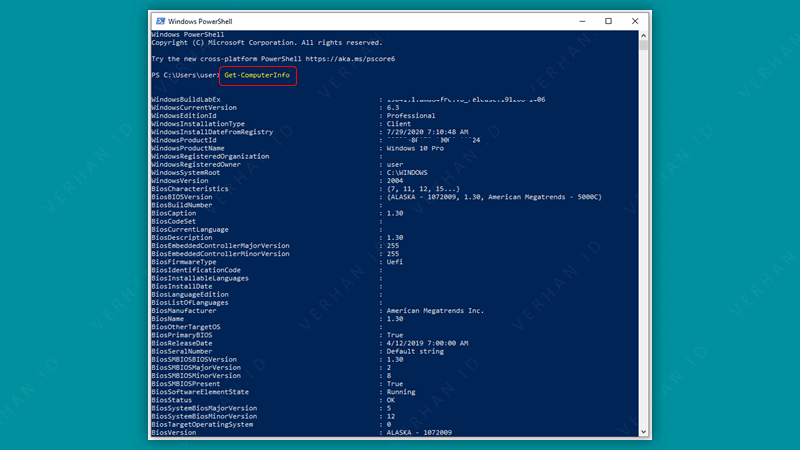Click the BiosCurrentLanguage label
The width and height of the screenshot is (800, 450).
point(190,230)
